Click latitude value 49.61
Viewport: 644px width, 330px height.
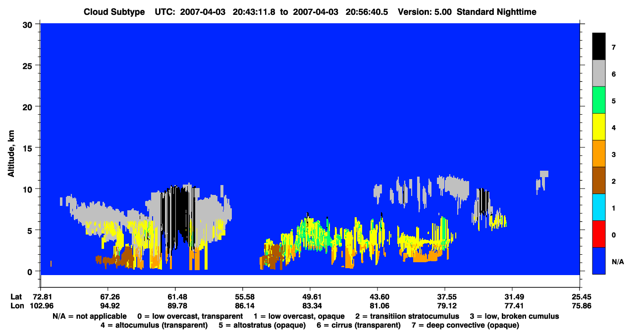tap(310, 297)
